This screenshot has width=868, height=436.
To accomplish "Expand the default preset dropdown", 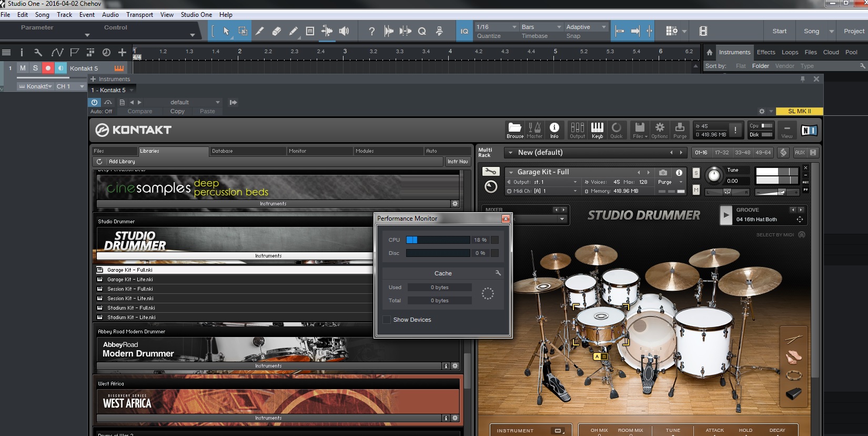I will coord(217,102).
